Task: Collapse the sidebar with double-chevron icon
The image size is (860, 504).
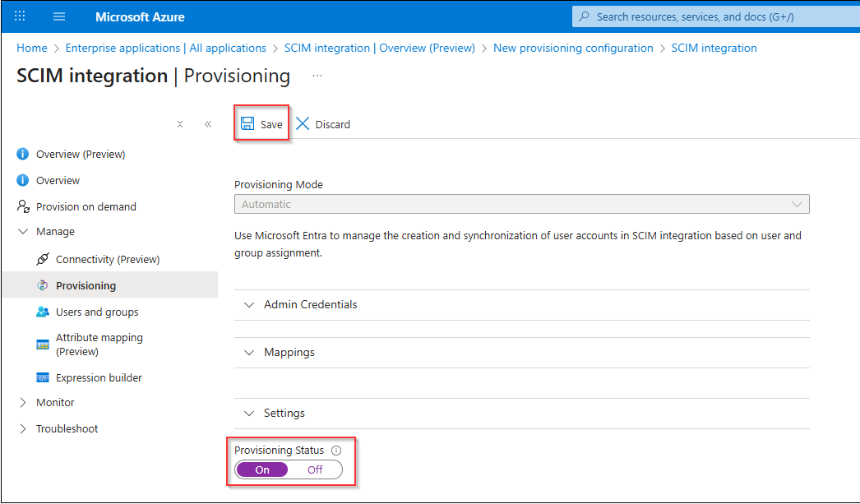Action: pos(208,124)
